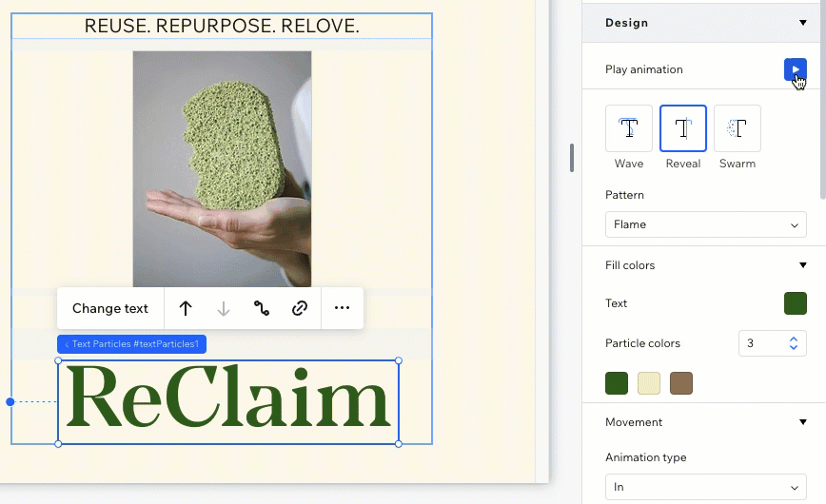Move element down with arrow icon
This screenshot has width=826, height=504.
click(x=224, y=308)
